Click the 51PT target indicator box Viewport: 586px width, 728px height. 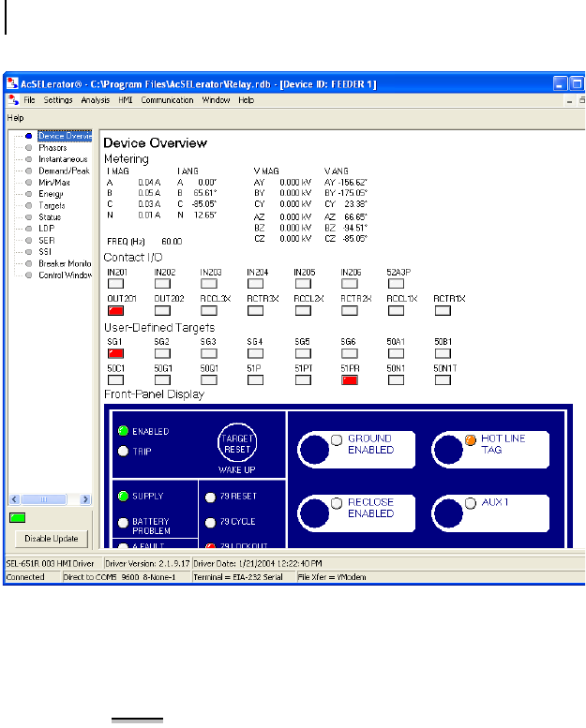303,380
